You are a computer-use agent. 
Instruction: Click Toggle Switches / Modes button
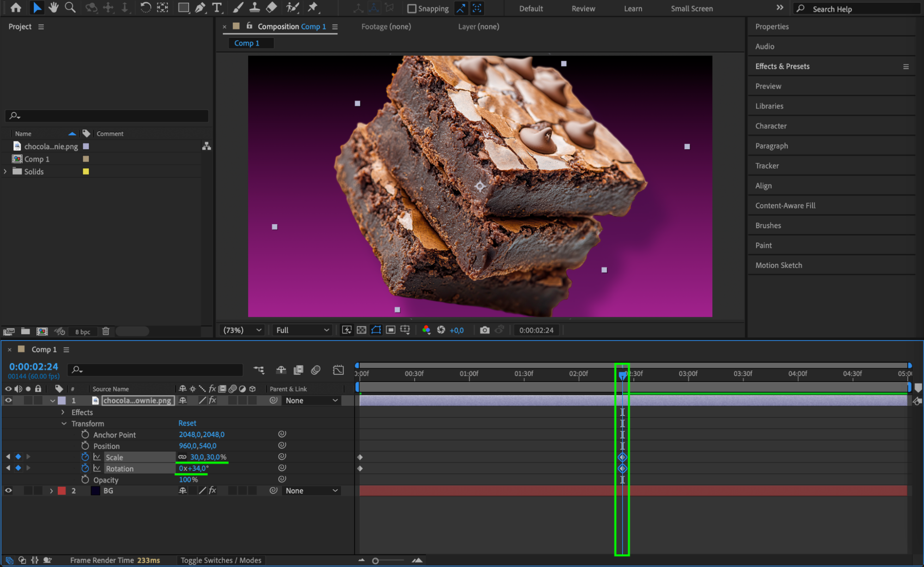click(220, 560)
